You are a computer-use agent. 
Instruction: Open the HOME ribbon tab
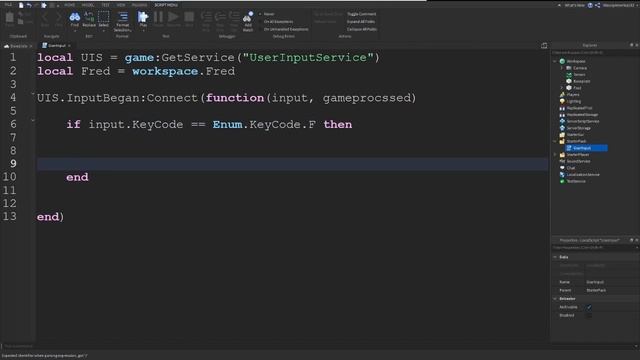(x=69, y=5)
